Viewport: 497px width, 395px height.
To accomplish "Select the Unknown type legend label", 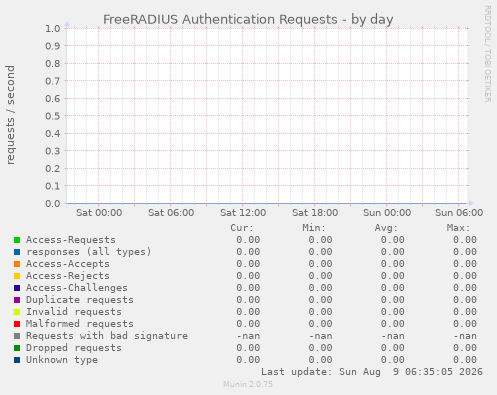I will [x=62, y=360].
